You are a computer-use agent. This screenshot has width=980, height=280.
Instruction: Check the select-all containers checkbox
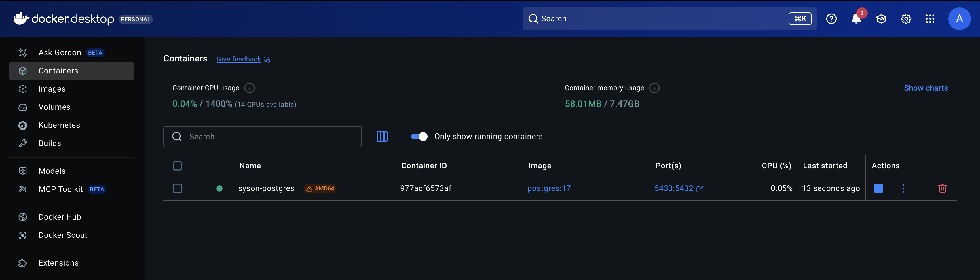click(x=177, y=166)
